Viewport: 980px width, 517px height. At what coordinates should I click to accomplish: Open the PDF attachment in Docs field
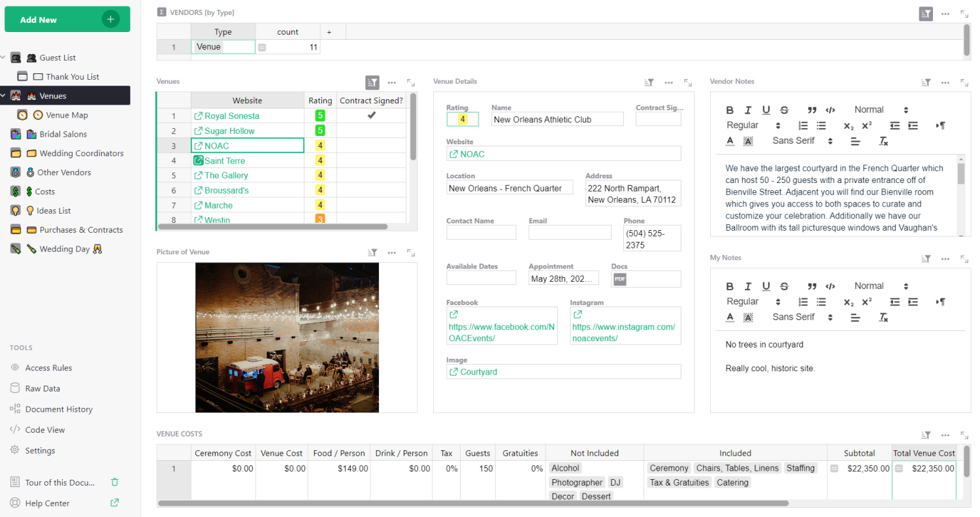[619, 279]
